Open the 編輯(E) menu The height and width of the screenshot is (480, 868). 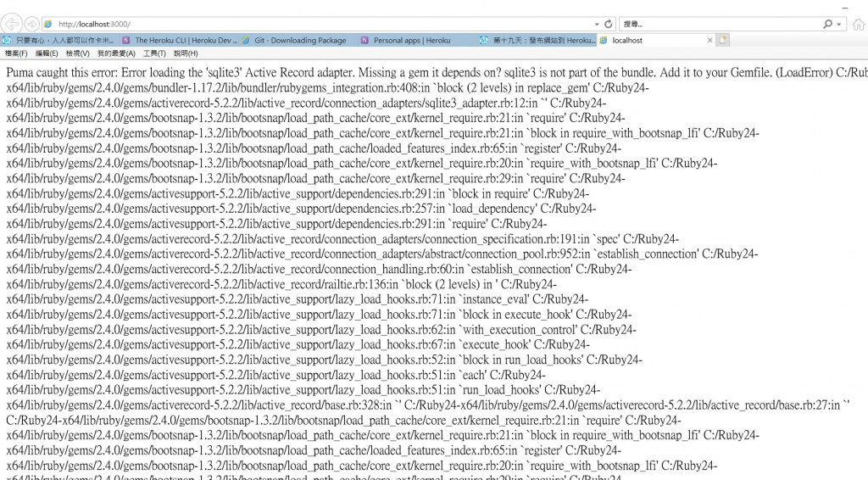(47, 53)
